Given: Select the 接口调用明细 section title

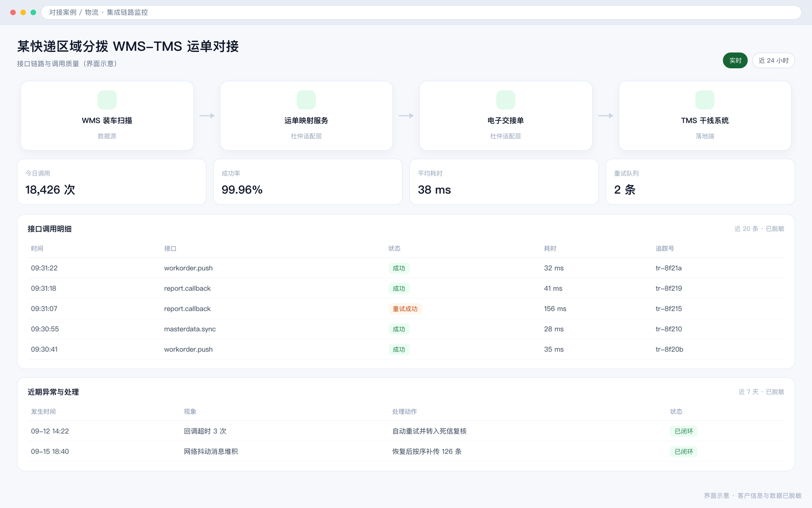Looking at the screenshot, I should pyautogui.click(x=50, y=229).
